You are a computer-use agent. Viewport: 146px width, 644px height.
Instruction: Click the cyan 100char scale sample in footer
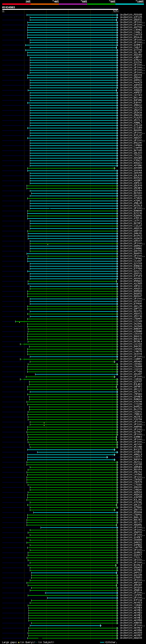(102, 642)
